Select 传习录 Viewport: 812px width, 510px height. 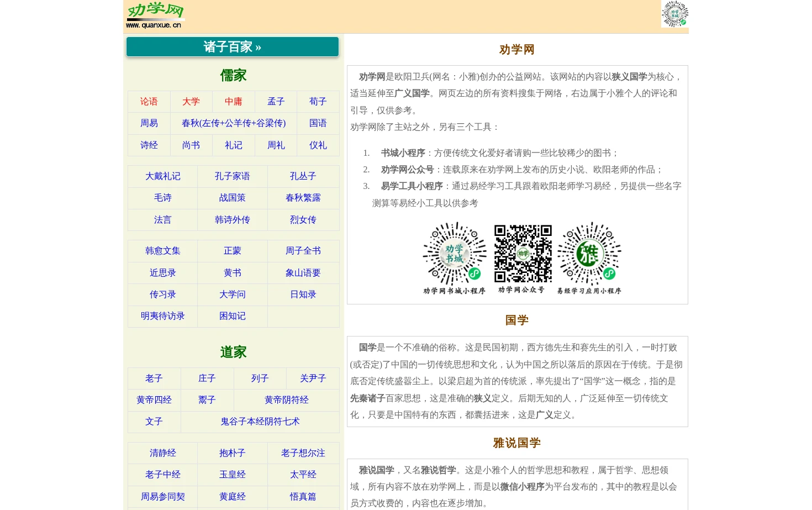point(163,295)
